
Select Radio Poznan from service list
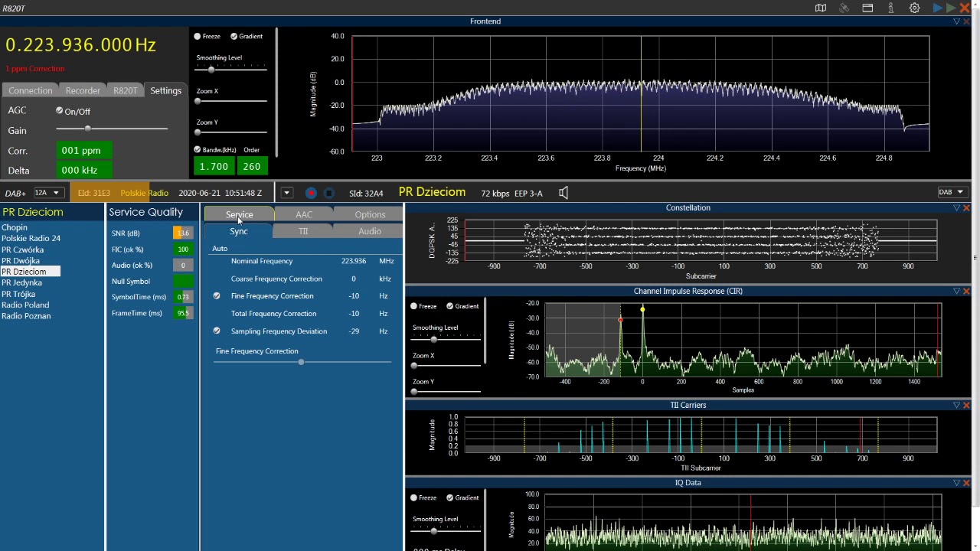(x=26, y=316)
